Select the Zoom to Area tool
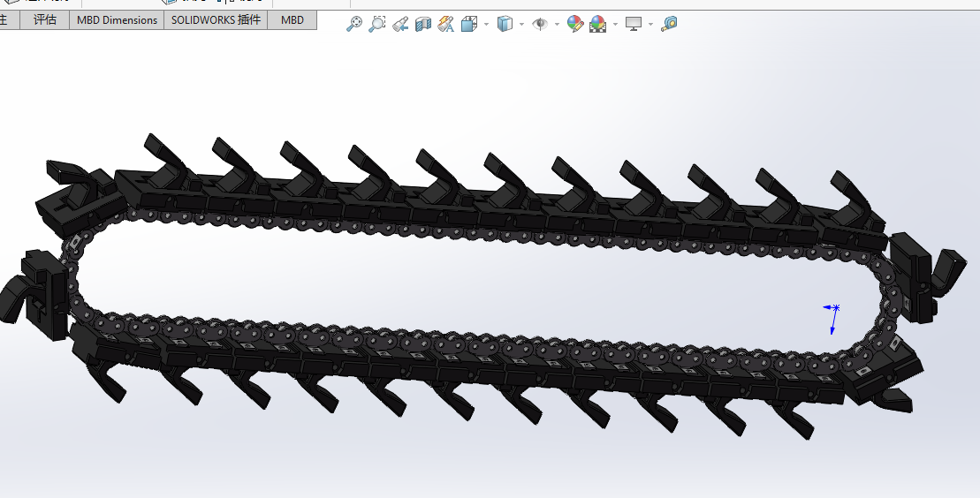Screen dimensions: 980x498 click(376, 25)
